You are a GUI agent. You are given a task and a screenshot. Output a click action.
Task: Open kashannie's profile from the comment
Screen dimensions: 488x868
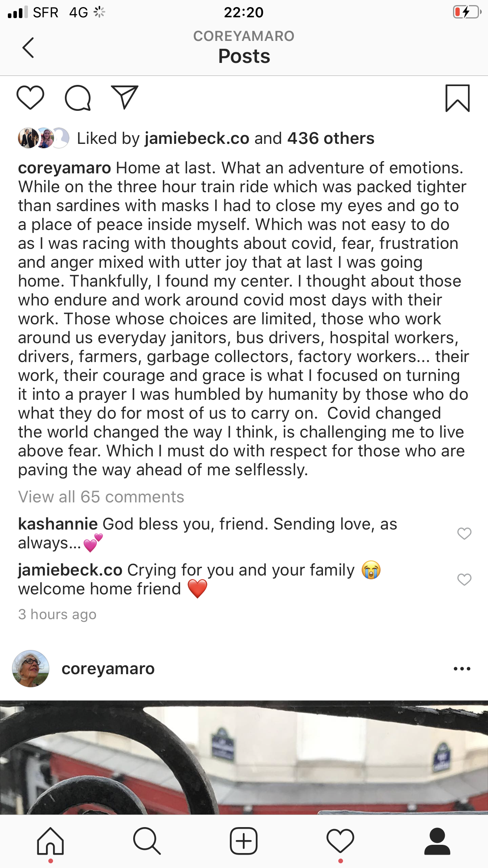click(x=58, y=524)
